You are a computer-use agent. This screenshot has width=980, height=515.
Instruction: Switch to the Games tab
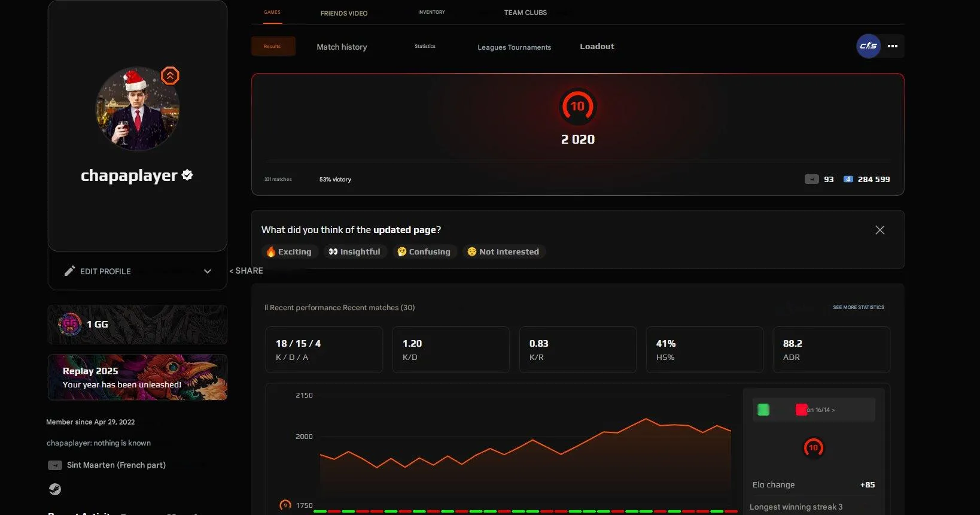[272, 12]
